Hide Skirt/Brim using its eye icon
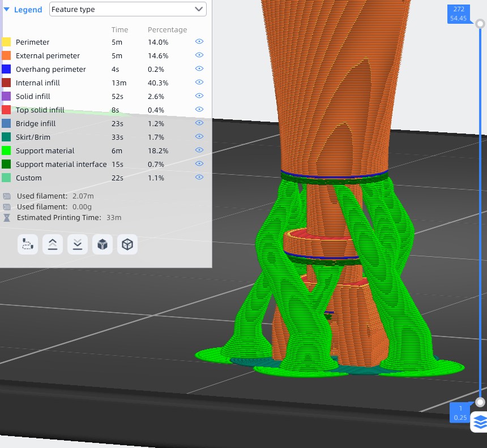 tap(199, 137)
